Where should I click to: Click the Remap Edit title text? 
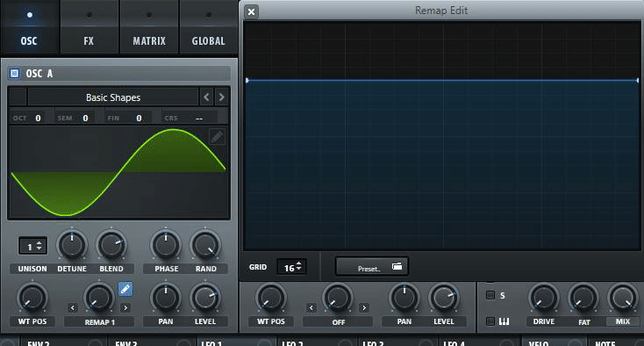point(441,11)
